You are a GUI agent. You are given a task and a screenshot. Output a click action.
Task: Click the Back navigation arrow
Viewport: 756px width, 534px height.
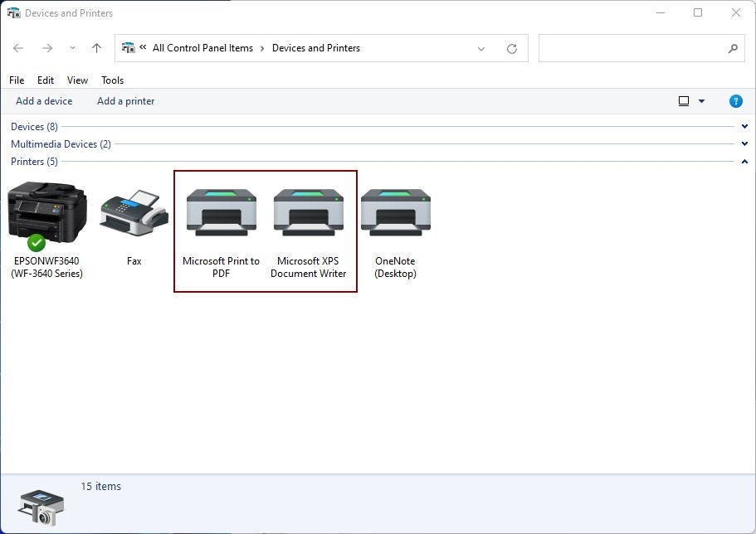click(18, 48)
